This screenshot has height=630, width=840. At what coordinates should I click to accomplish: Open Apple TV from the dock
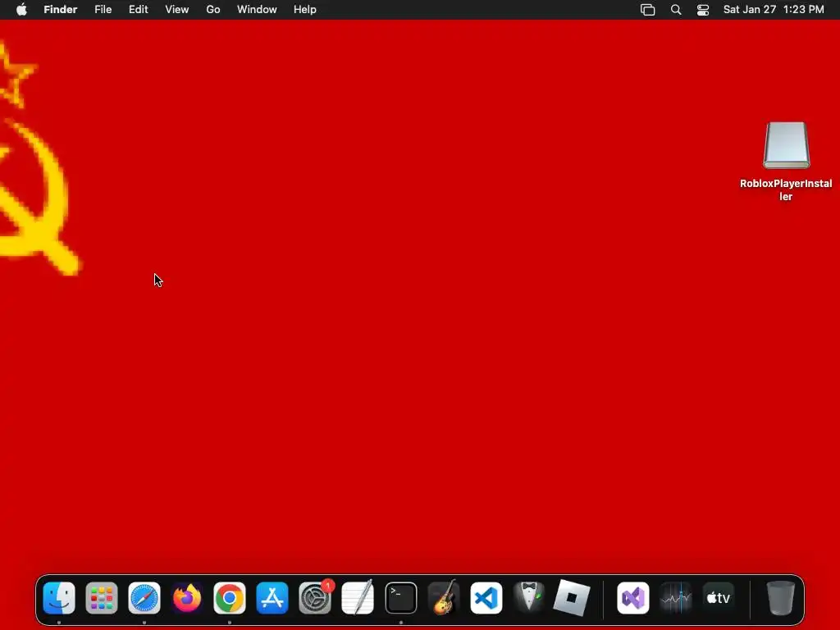(x=719, y=598)
